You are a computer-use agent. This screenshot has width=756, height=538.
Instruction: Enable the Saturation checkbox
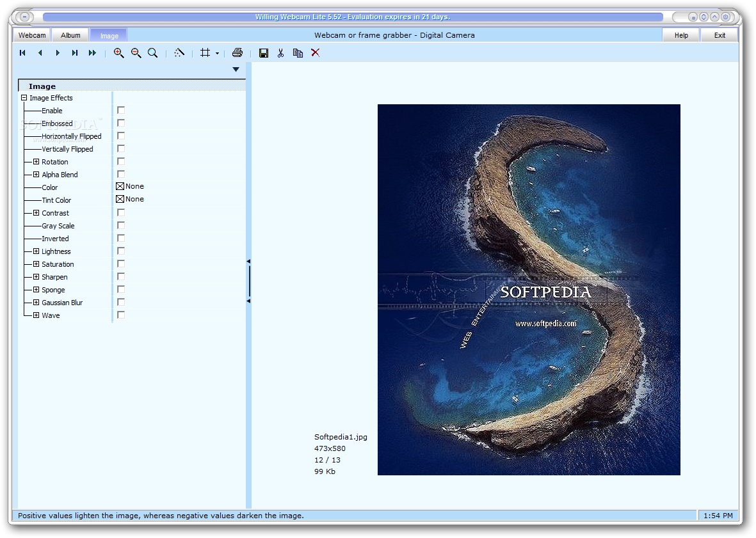[121, 264]
